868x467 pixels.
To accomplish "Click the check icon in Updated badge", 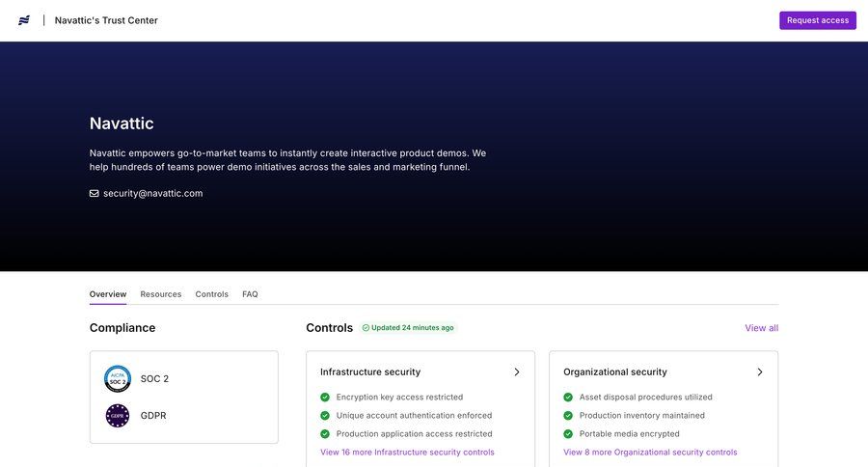I will point(366,328).
